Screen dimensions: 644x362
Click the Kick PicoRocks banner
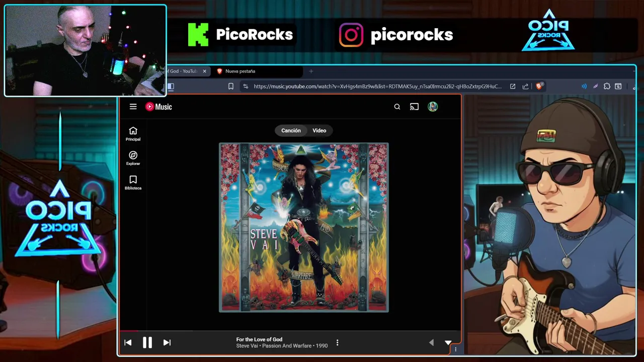click(x=240, y=35)
